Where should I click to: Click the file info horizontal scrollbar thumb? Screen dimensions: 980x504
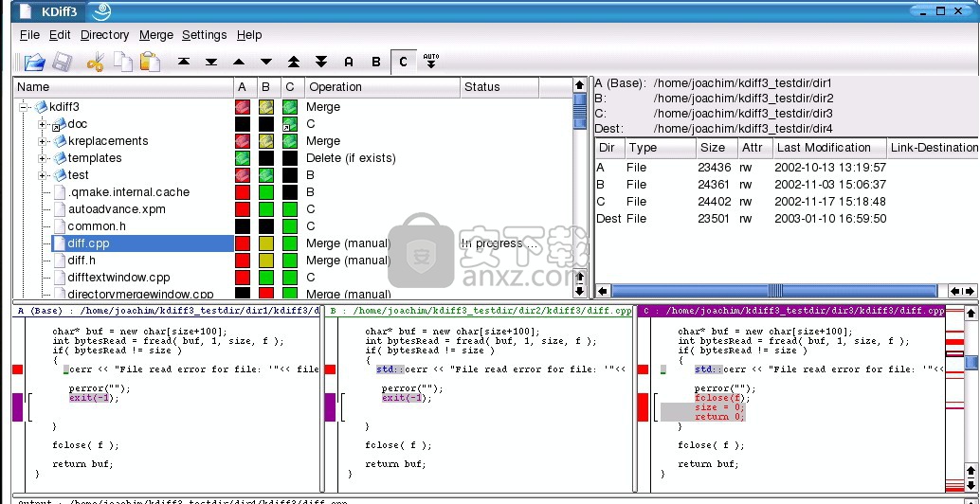(774, 291)
